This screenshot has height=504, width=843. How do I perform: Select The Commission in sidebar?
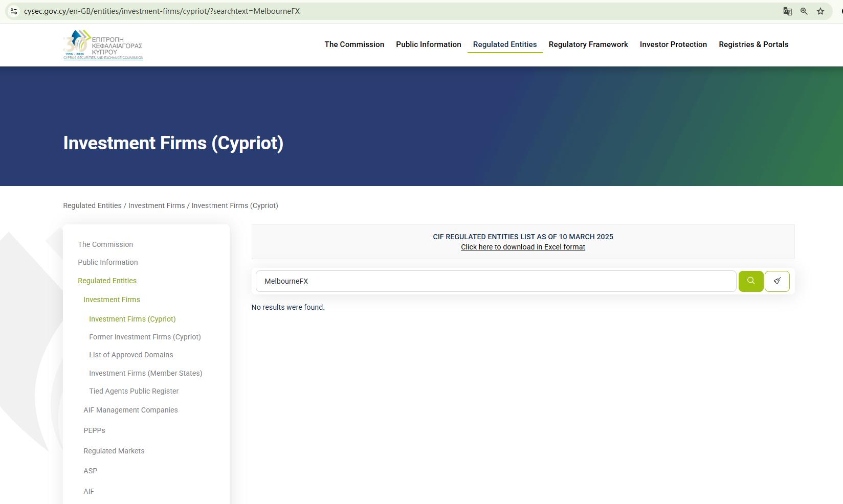point(105,244)
